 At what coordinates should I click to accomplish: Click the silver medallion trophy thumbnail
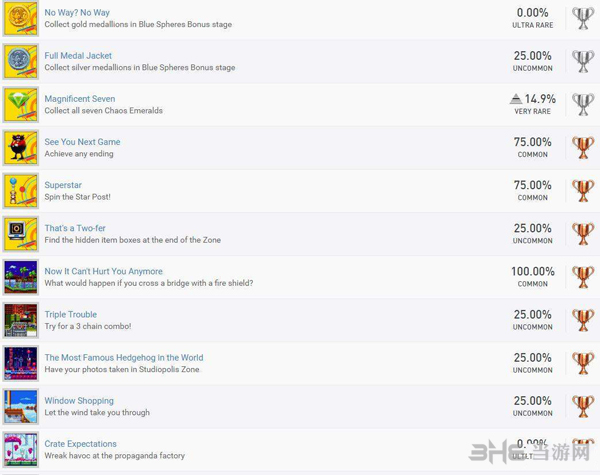pyautogui.click(x=21, y=61)
